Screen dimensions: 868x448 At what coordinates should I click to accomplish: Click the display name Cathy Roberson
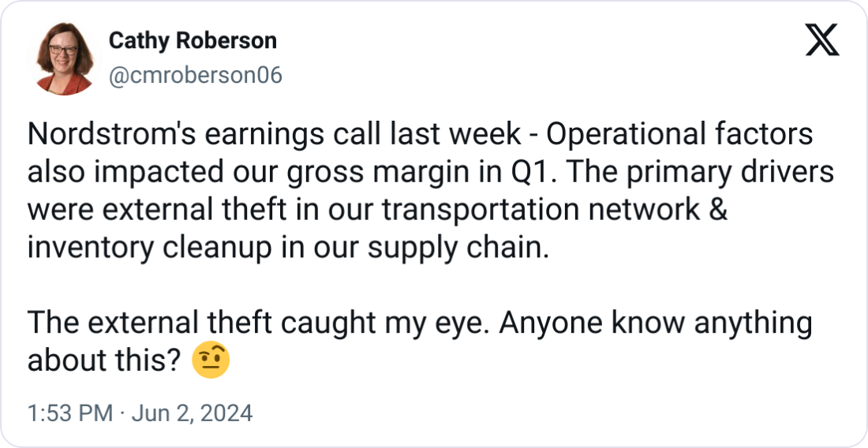pyautogui.click(x=193, y=41)
